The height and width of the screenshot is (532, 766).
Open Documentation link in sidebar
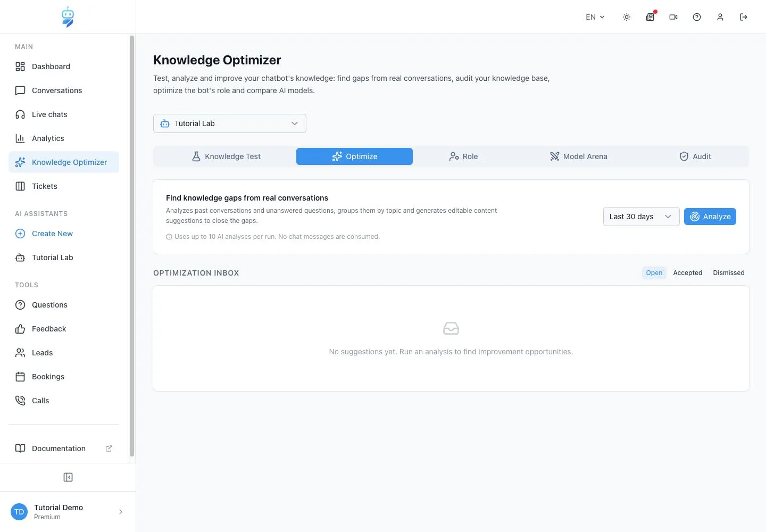[64, 448]
